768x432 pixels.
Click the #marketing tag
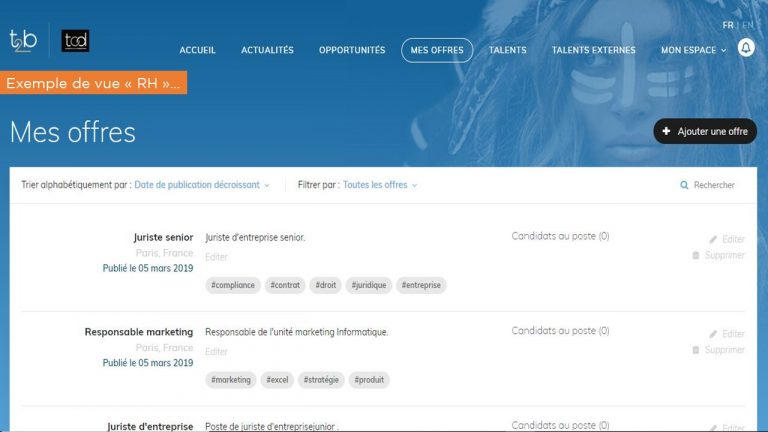click(231, 380)
